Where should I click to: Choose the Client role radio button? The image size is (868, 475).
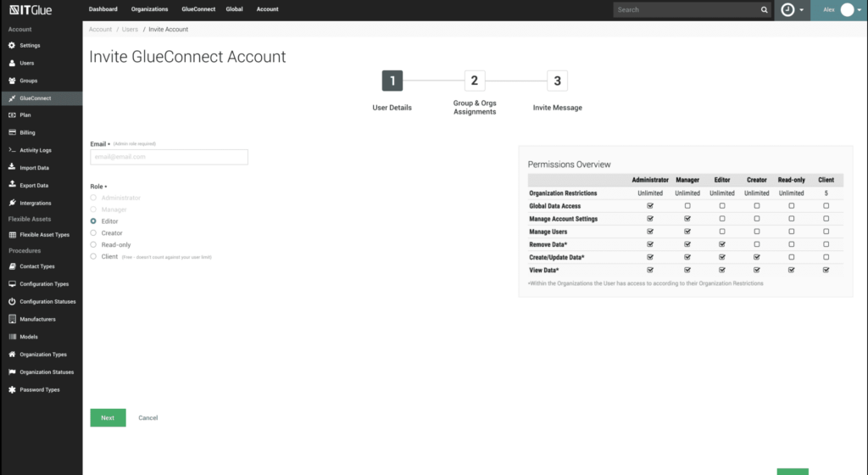point(93,256)
